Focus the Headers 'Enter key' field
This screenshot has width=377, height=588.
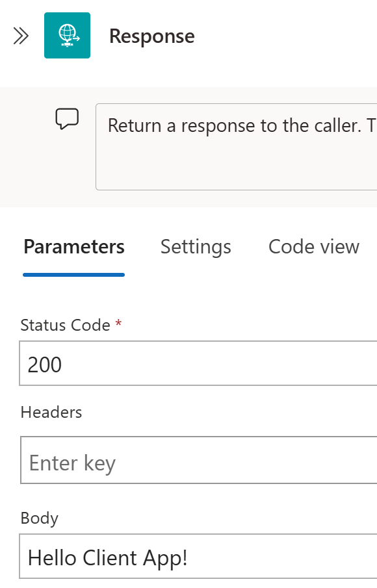[x=199, y=460]
